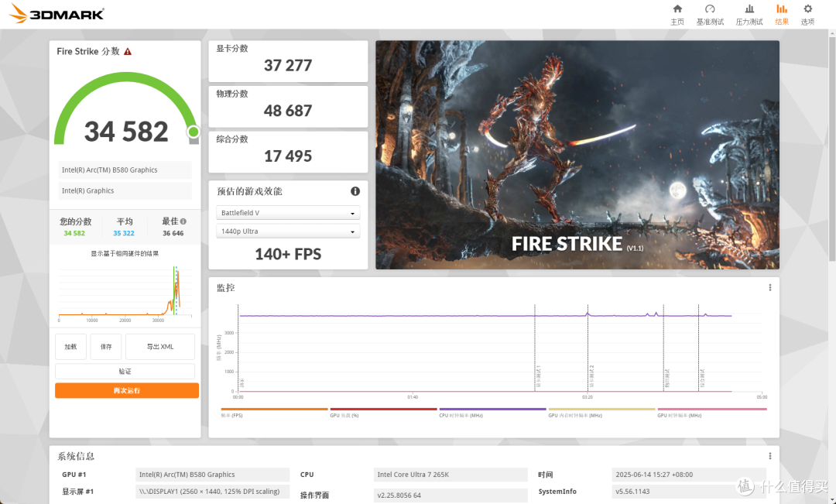Screen dimensions: 836x504
Task: Click the Export XML (导出 XML) button
Action: pos(160,347)
